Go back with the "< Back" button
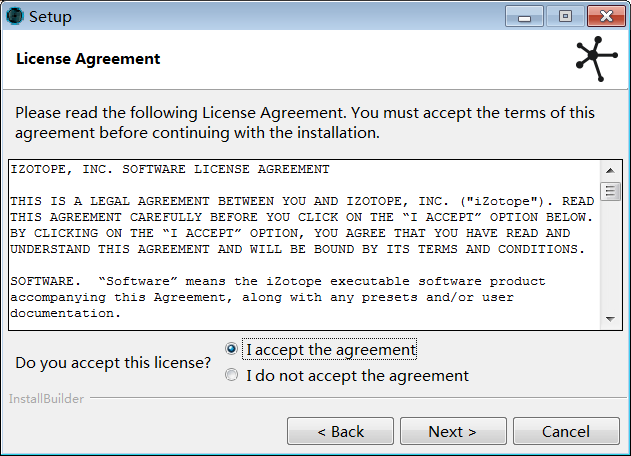The image size is (631, 456). (x=340, y=432)
